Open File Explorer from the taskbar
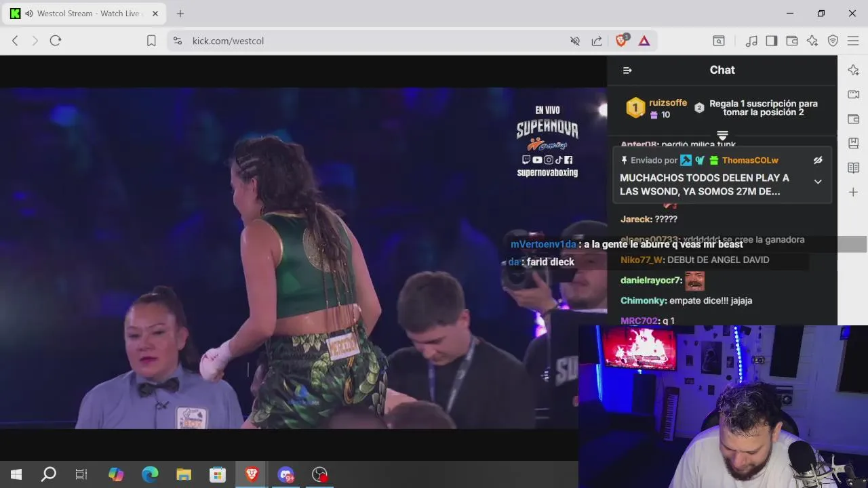The height and width of the screenshot is (488, 868). 184,474
